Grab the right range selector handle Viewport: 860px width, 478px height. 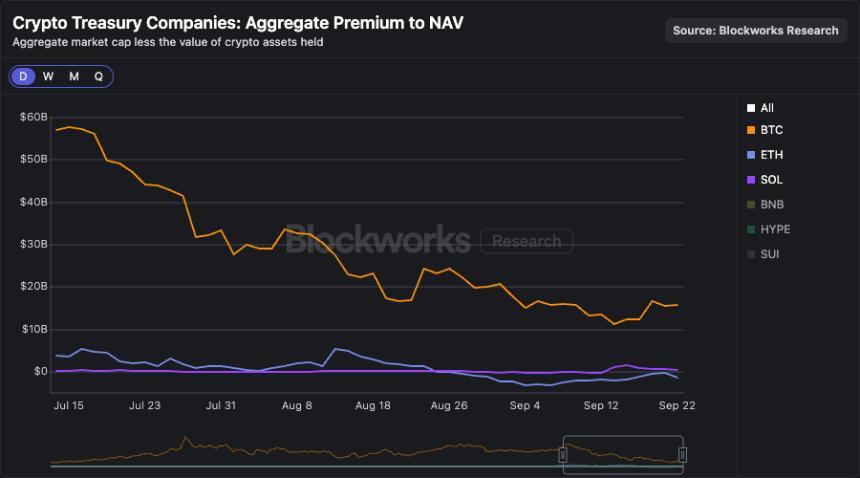tap(682, 455)
